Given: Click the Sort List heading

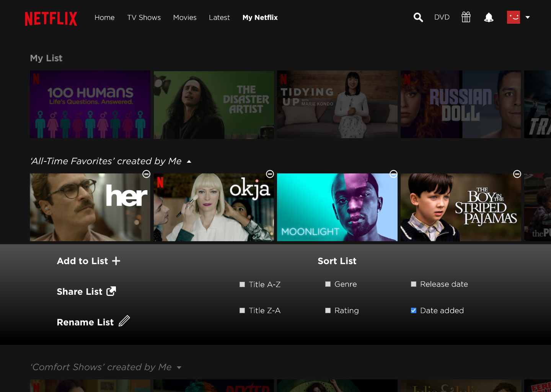Looking at the screenshot, I should tap(337, 261).
